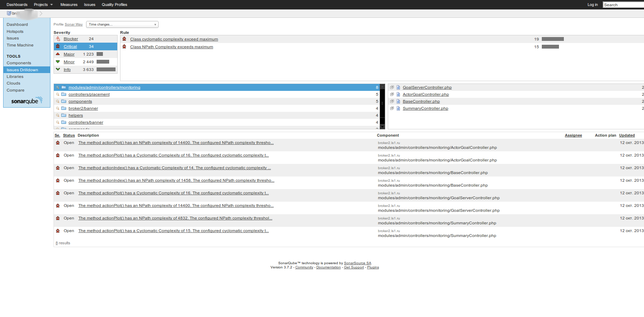Click the Minor severity icon
The height and width of the screenshot is (317, 644).
coord(58,62)
